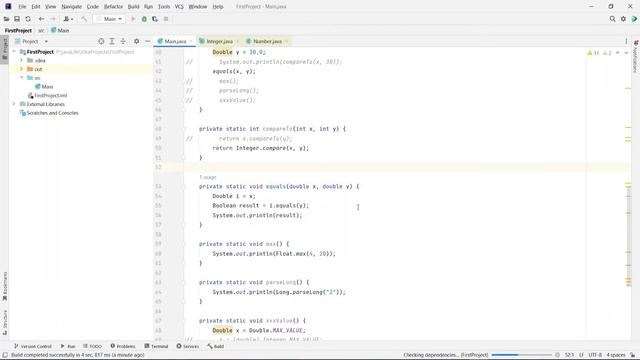The width and height of the screenshot is (640, 360).
Task: Click the Stop square icon
Action: tap(166, 19)
